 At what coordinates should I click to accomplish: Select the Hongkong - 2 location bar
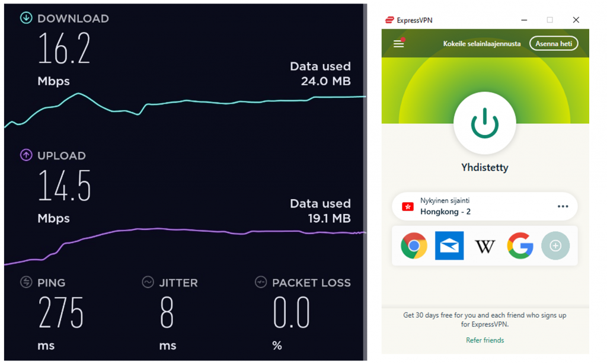(485, 206)
